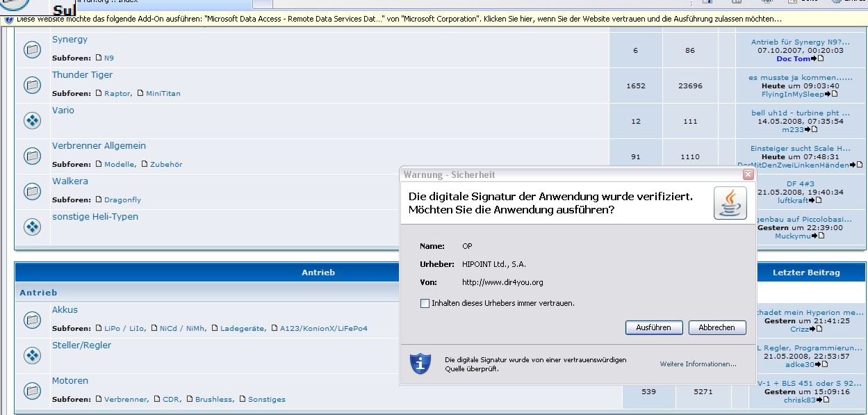Open the Synergy forum link
This screenshot has width=868, height=415.
(69, 40)
